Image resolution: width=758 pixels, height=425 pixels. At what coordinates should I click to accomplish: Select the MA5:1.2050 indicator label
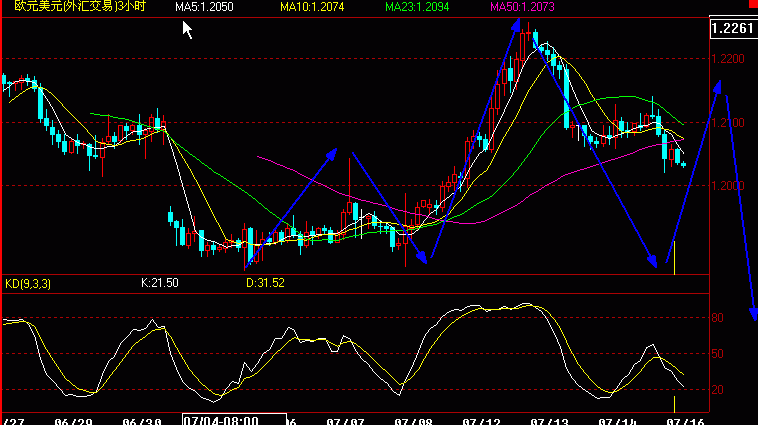[x=204, y=7]
